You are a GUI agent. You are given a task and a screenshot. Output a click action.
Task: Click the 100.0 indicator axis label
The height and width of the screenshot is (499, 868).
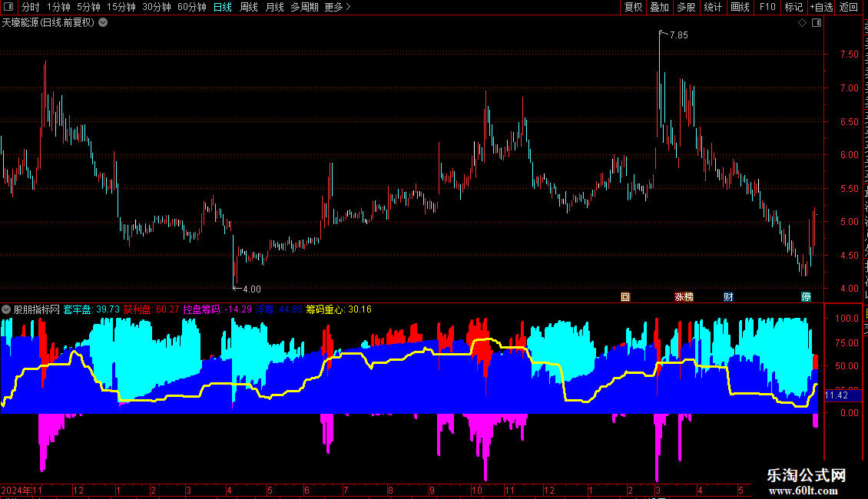click(846, 319)
